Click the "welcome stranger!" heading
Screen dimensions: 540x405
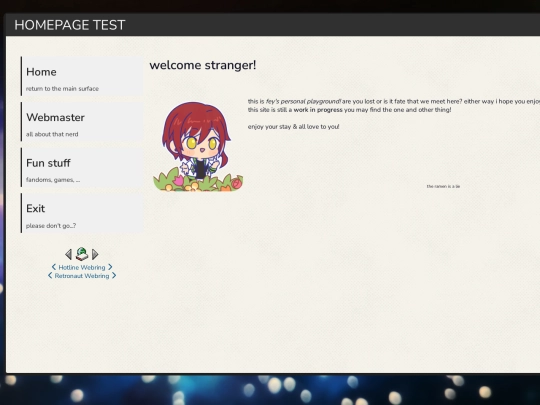click(203, 65)
